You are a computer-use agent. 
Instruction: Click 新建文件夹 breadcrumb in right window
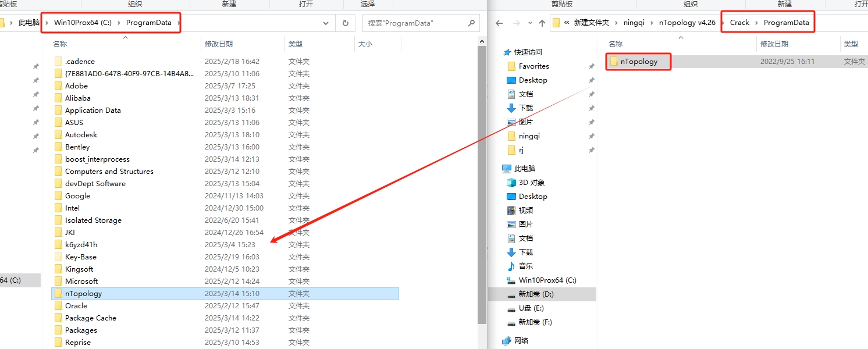pyautogui.click(x=591, y=23)
